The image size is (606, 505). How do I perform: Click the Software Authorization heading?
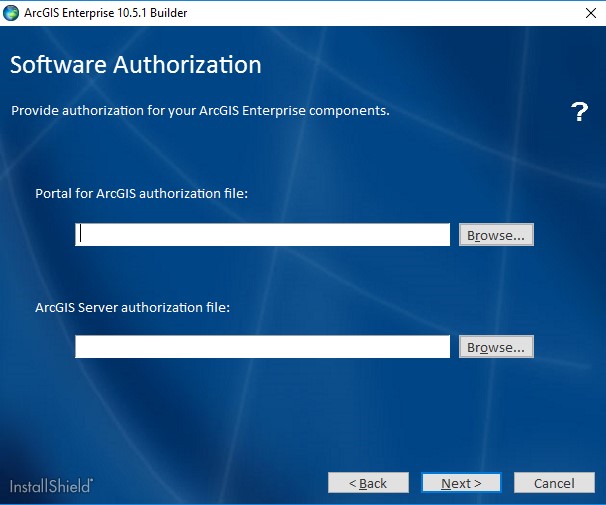tap(136, 65)
